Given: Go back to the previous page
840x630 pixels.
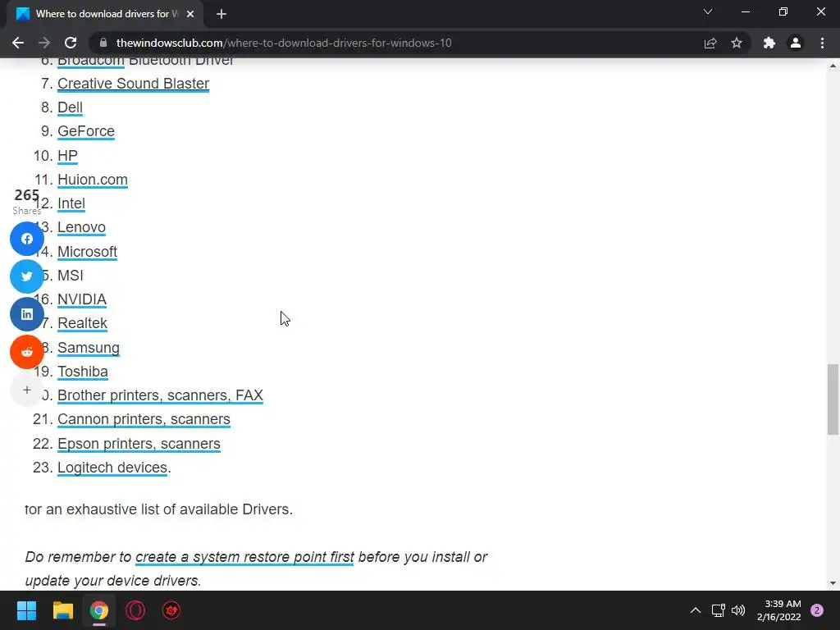Looking at the screenshot, I should [x=18, y=43].
